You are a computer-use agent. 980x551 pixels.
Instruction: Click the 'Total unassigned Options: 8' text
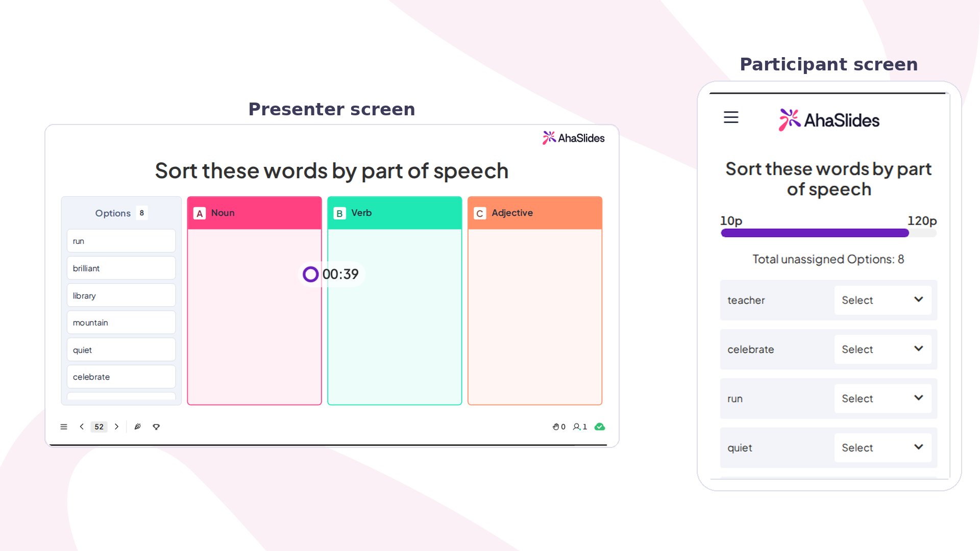(x=828, y=259)
